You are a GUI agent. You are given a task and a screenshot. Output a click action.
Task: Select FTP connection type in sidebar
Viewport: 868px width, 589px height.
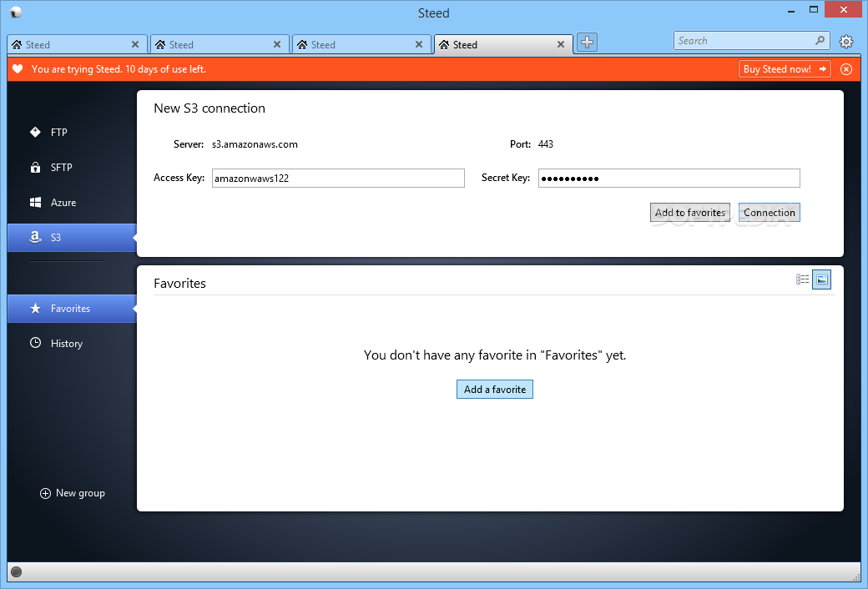72,133
